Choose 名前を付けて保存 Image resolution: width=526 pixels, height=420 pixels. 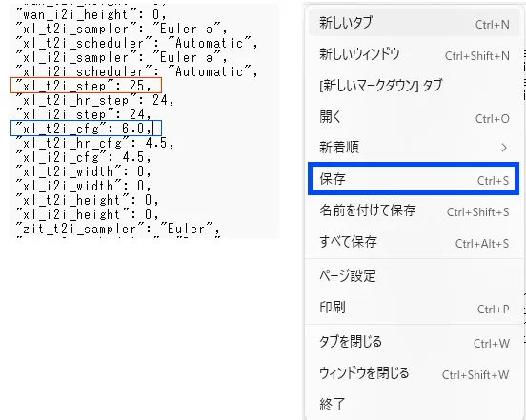[414, 210]
